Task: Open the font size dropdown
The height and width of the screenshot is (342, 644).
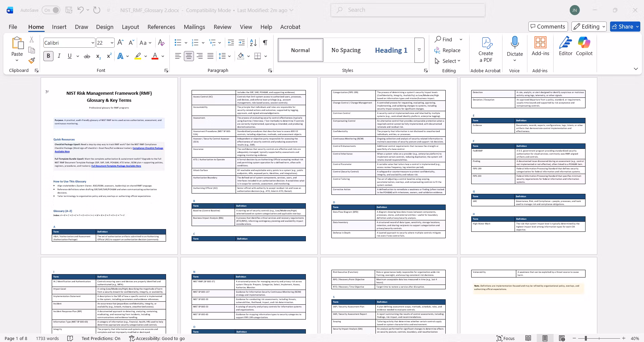Action: (112, 43)
